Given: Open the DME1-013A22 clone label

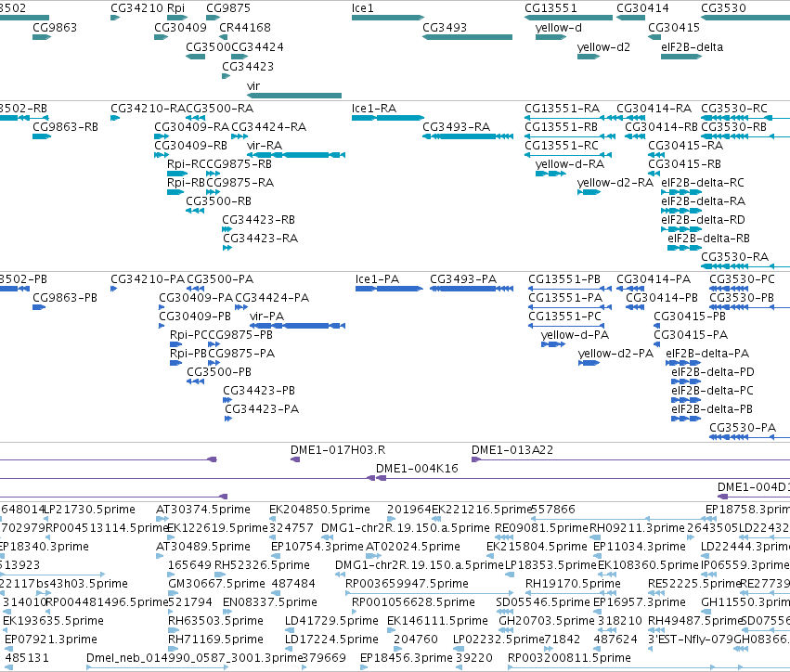Looking at the screenshot, I should point(512,450).
